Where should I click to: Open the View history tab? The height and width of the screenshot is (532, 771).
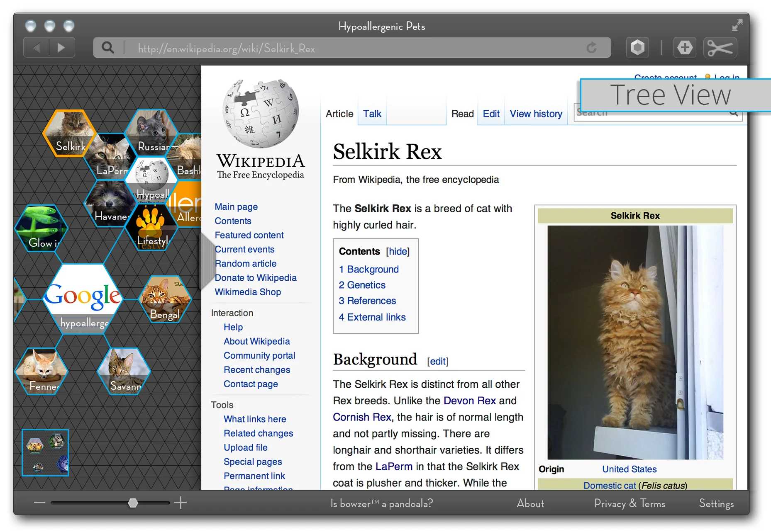coord(536,114)
